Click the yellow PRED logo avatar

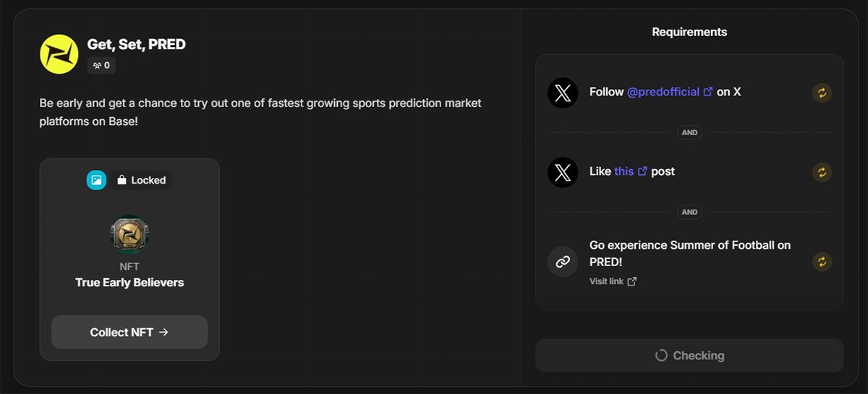point(59,54)
